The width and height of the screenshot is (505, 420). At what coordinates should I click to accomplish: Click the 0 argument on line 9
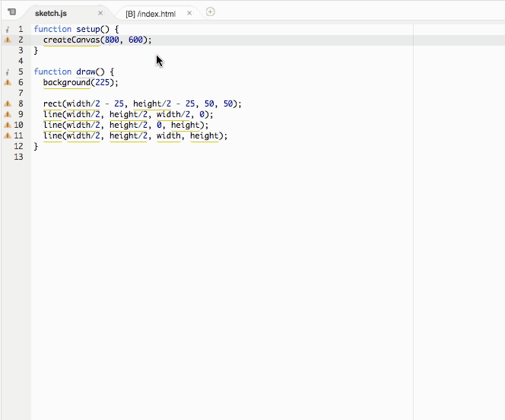pos(202,114)
